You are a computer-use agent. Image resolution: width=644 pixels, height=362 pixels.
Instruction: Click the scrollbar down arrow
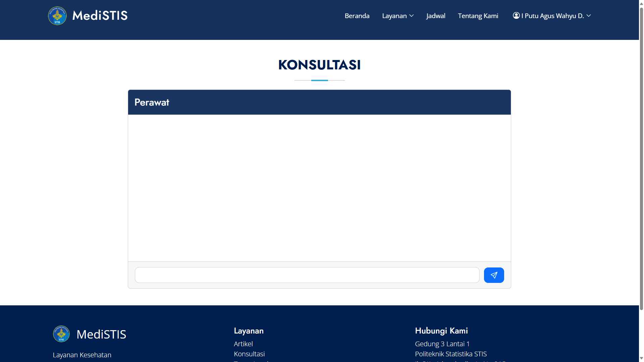(x=641, y=359)
